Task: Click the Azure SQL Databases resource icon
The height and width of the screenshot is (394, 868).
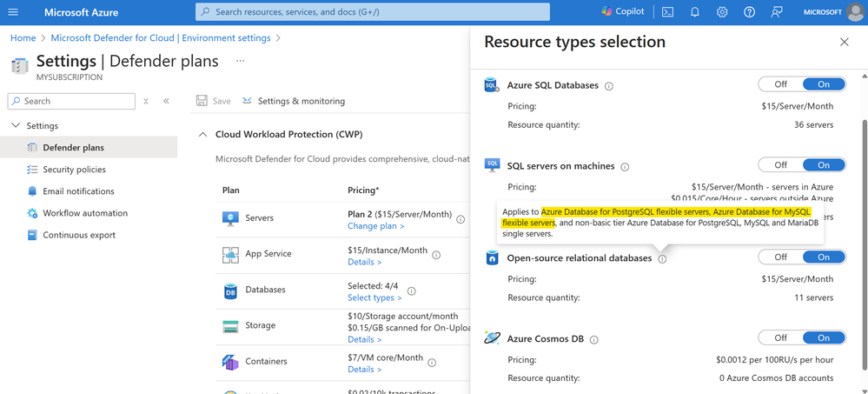Action: tap(492, 84)
